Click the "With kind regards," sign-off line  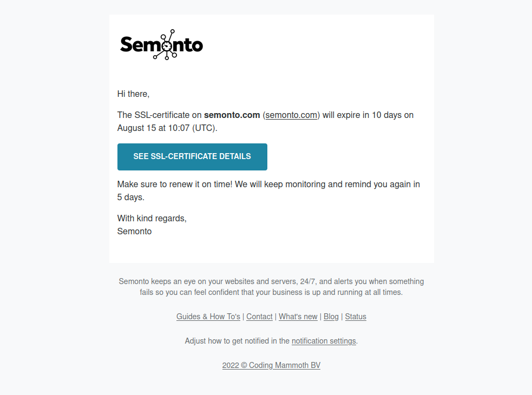(x=152, y=218)
